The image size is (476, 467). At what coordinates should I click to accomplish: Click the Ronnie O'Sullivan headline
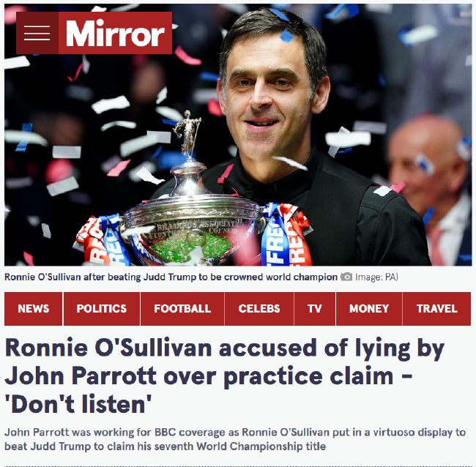pyautogui.click(x=225, y=376)
